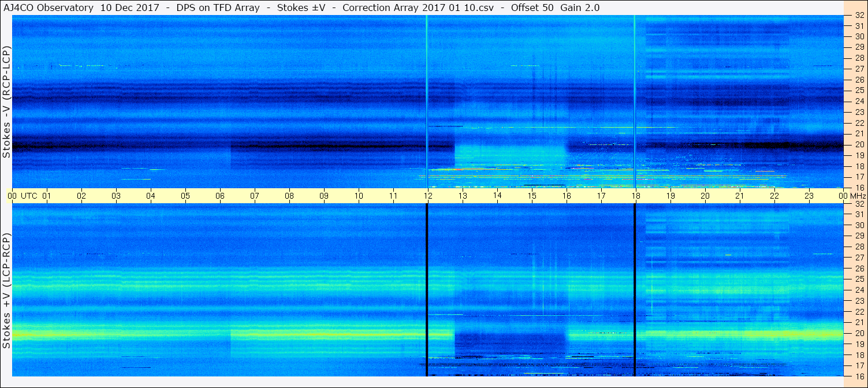The height and width of the screenshot is (388, 868).
Task: Click the 15 hour time axis label
Action: coord(532,196)
